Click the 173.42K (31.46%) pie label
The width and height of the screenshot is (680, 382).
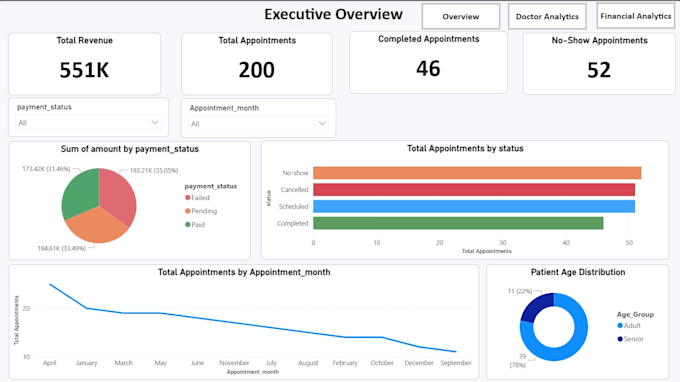[46, 169]
